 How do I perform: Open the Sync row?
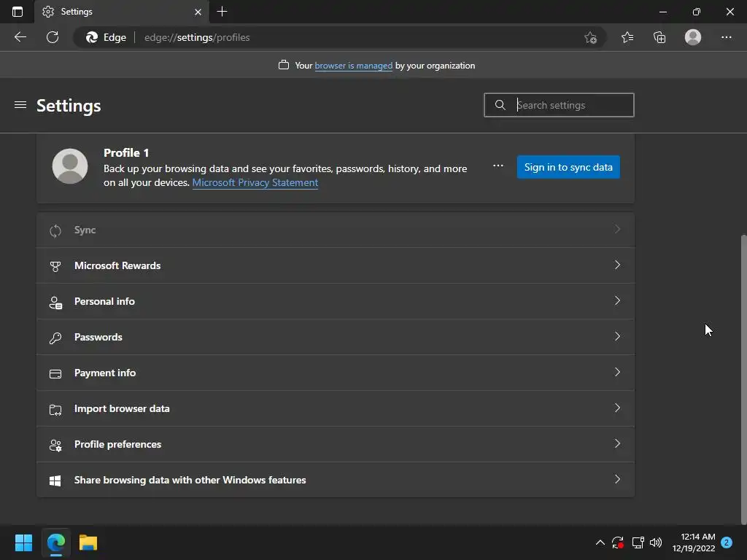[336, 230]
